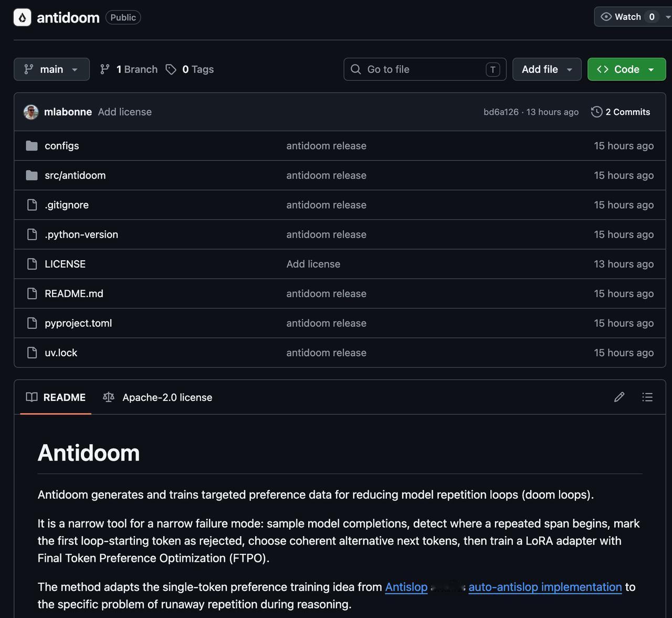The width and height of the screenshot is (672, 618).
Task: Click the configs folder icon
Action: click(x=31, y=146)
